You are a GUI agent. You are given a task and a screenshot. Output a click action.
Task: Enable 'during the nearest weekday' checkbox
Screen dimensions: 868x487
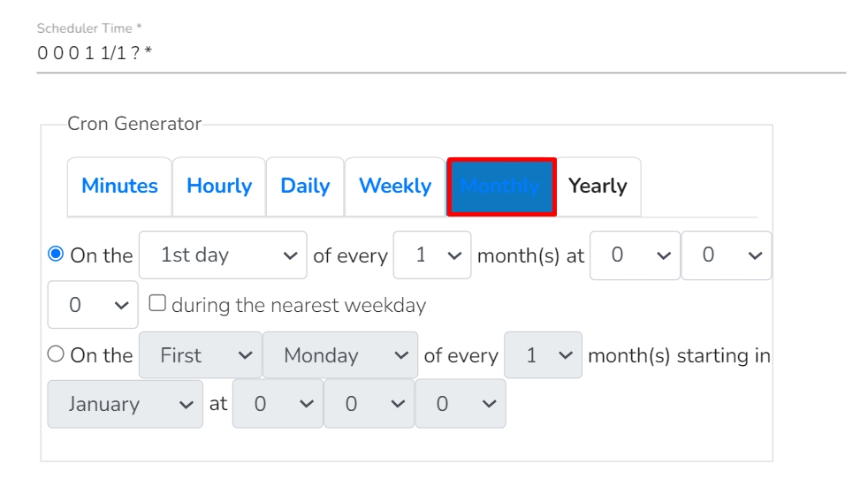(x=157, y=303)
